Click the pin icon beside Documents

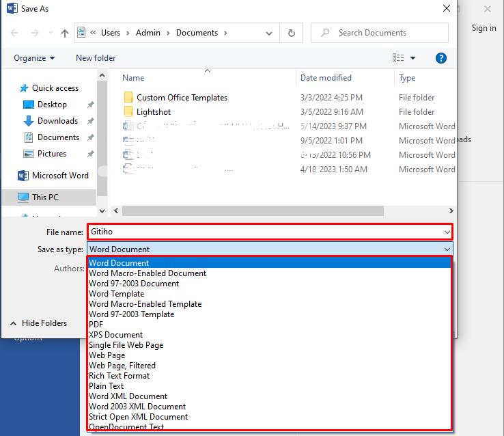pos(90,137)
